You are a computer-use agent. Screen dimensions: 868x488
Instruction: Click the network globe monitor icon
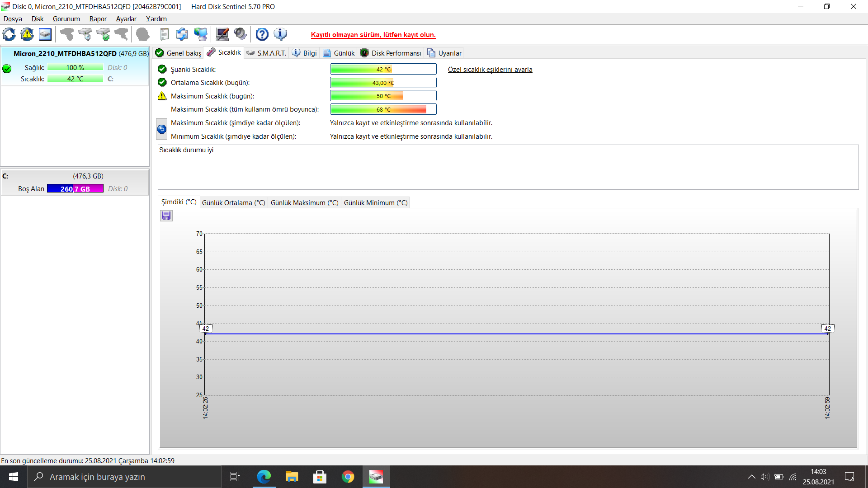coord(200,34)
